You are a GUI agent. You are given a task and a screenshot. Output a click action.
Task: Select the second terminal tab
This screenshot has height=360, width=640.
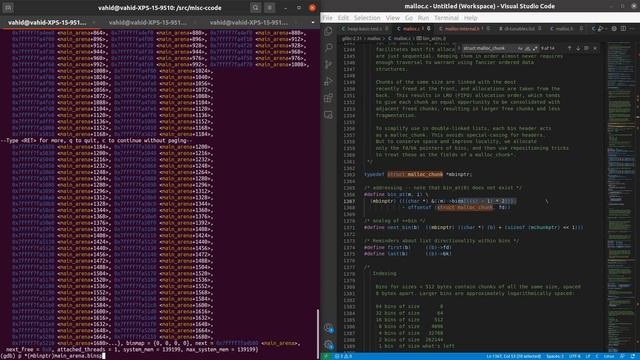pyautogui.click(x=148, y=22)
